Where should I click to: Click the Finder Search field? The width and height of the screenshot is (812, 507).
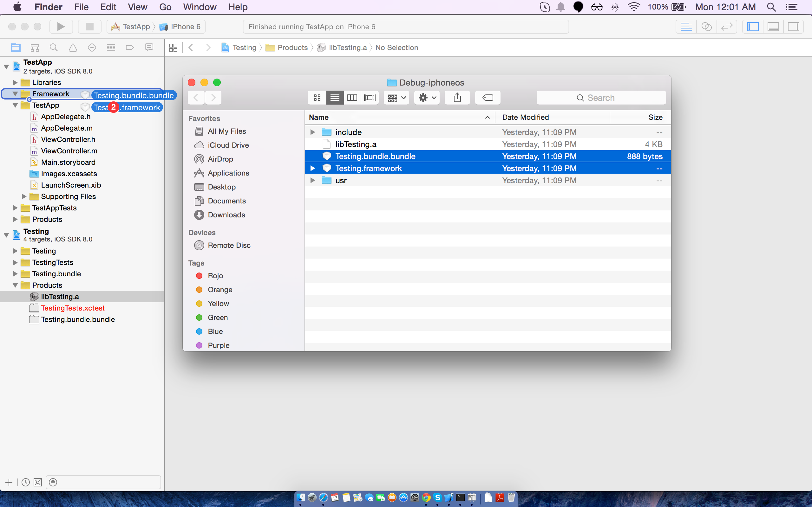(x=601, y=98)
